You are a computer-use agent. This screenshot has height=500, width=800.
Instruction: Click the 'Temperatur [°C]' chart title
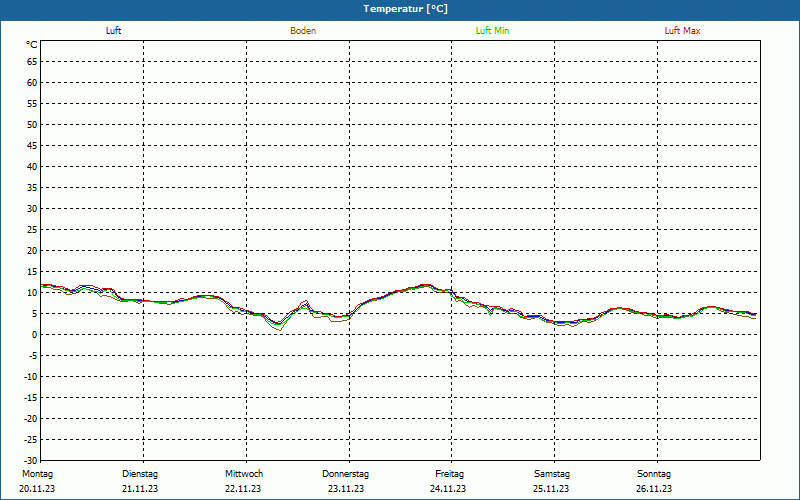point(406,9)
